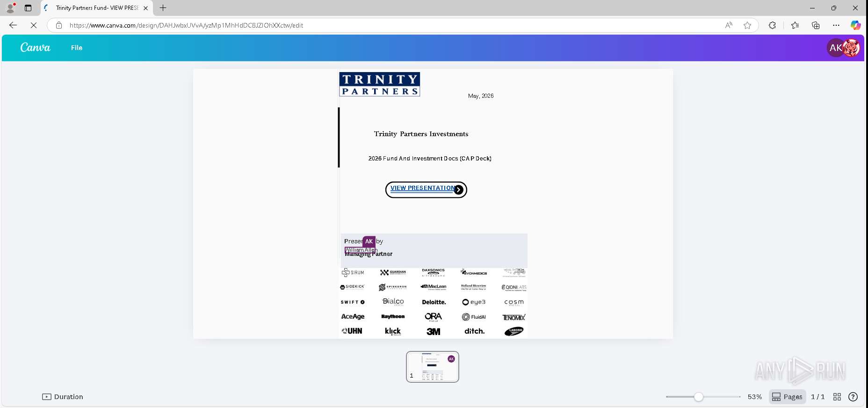Click the Bialco logo
This screenshot has height=408, width=868.
click(x=393, y=302)
